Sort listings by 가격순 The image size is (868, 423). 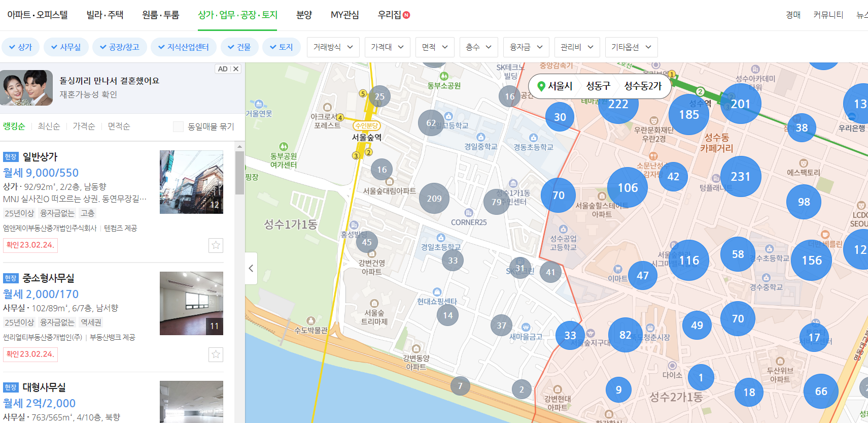coord(84,126)
